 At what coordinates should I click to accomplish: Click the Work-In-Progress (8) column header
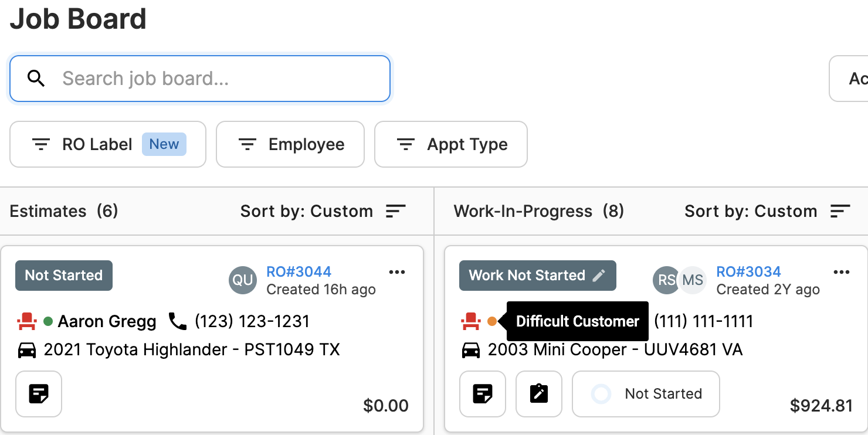[x=539, y=211]
